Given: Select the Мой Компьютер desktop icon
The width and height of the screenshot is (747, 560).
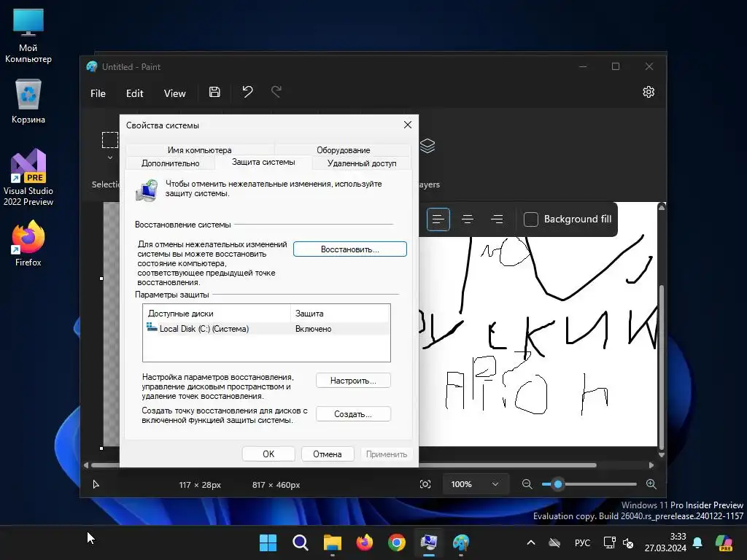Looking at the screenshot, I should (28, 36).
